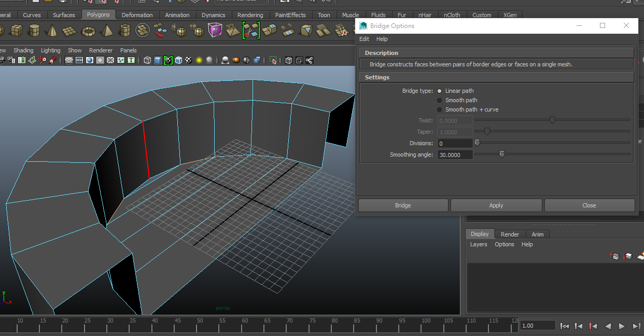Select the Smooth path bridge type
This screenshot has height=336, width=644.
(x=439, y=100)
